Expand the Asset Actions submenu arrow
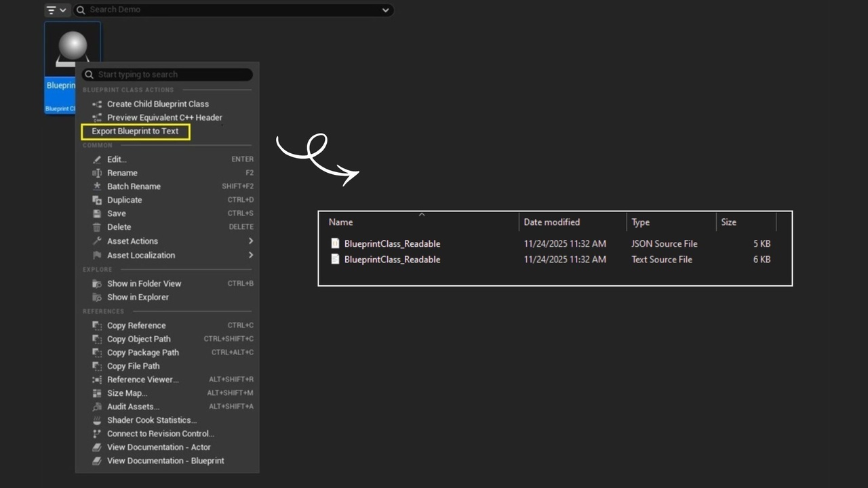The width and height of the screenshot is (868, 488). 250,241
